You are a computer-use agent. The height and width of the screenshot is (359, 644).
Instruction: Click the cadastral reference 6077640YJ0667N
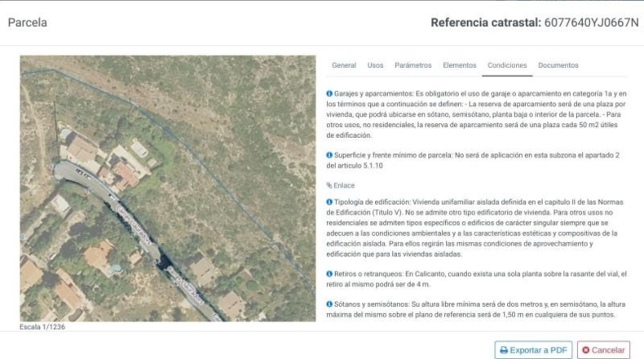(592, 23)
